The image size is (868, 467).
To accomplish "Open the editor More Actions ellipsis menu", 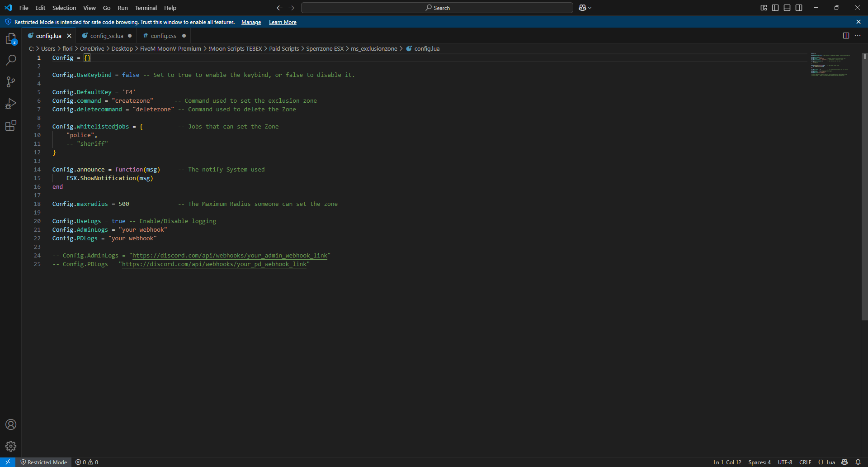I will [858, 36].
